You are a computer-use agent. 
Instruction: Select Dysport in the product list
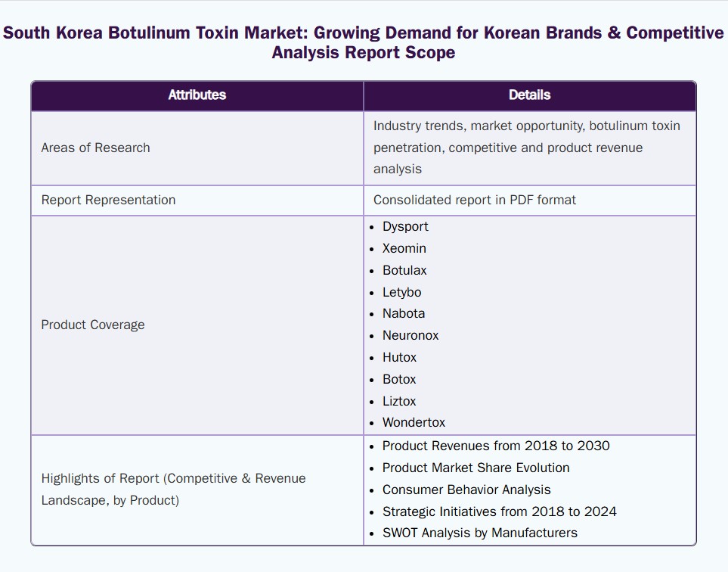pos(405,226)
